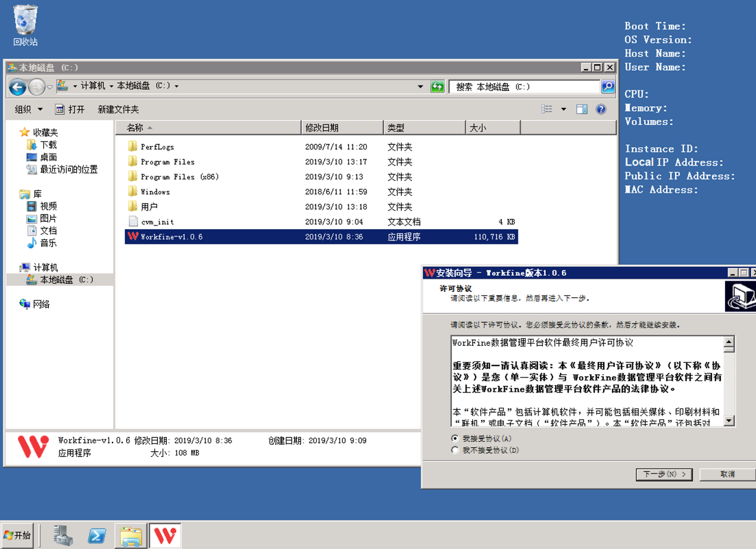Screen dimensions: 756x549
Task: Select 我不接受协议(D) radio button
Action: coord(455,450)
